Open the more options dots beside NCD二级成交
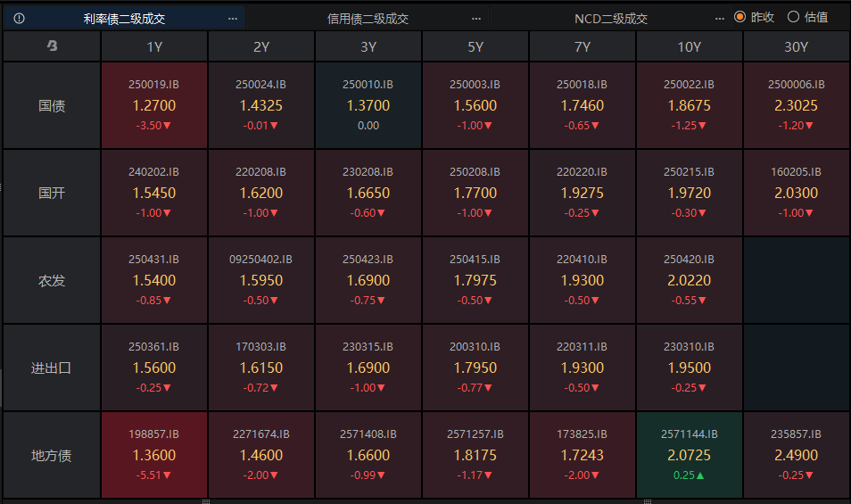 tap(720, 18)
